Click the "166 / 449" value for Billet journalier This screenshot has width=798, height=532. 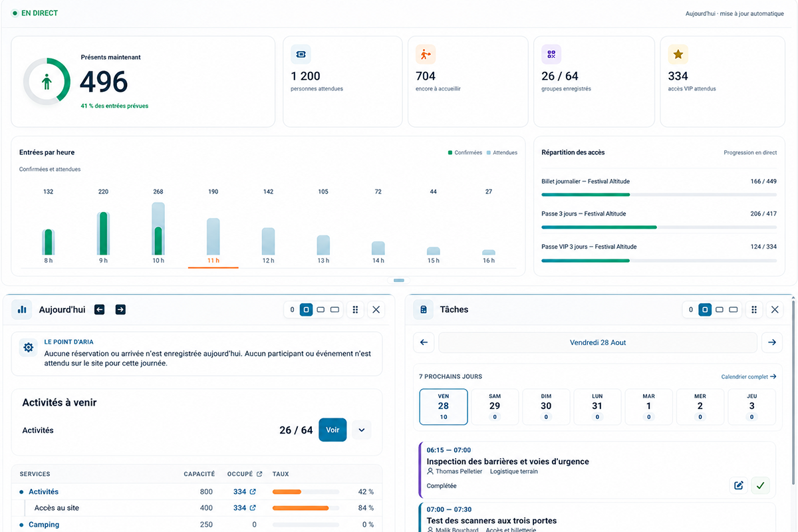point(763,182)
